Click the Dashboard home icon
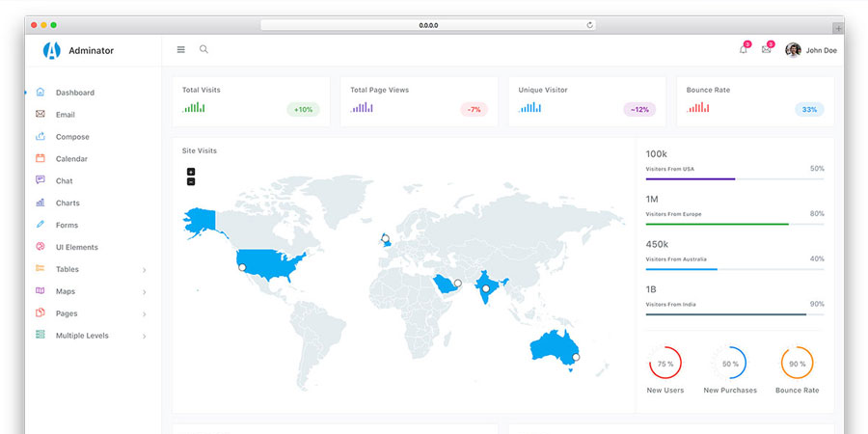 (40, 92)
